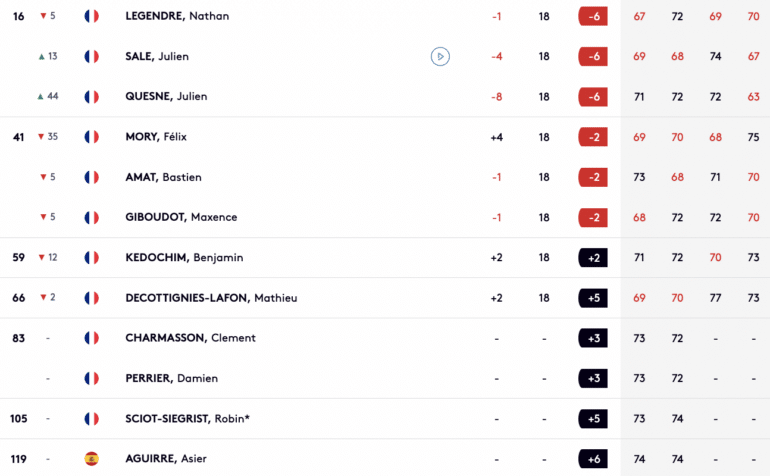Open player GIBOUDOT, Maxence
This screenshot has height=476, width=770.
pos(181,218)
